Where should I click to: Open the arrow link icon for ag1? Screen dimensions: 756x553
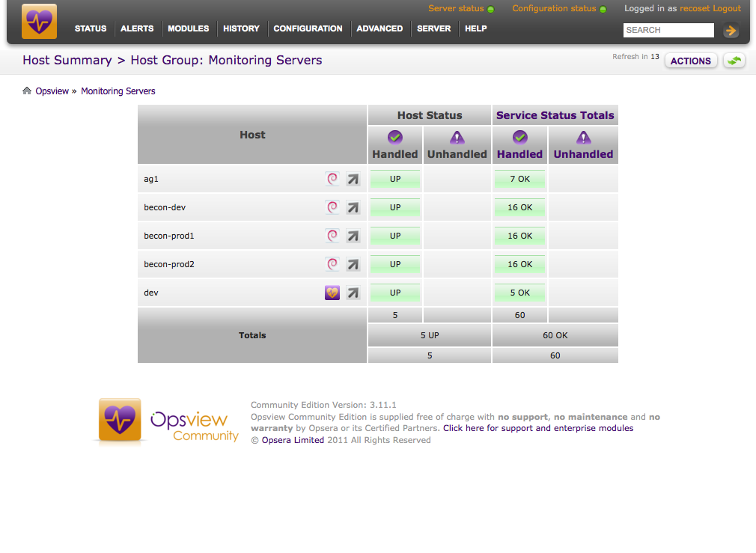[x=353, y=180]
